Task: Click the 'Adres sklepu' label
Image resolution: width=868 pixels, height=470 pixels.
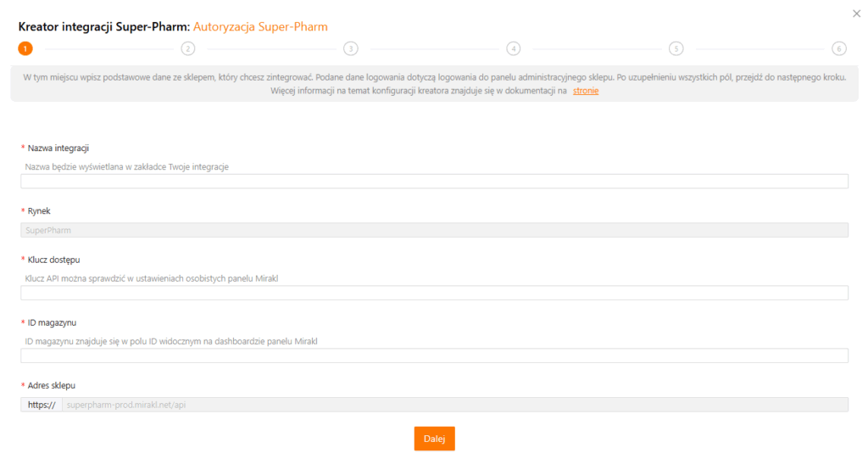Action: pyautogui.click(x=52, y=385)
